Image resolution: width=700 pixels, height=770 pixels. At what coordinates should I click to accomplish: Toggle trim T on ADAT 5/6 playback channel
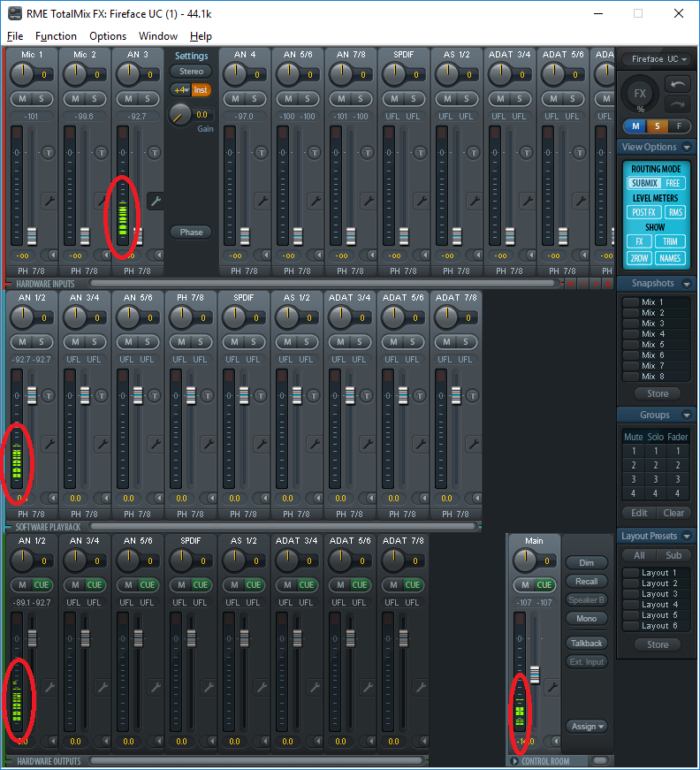[419, 396]
